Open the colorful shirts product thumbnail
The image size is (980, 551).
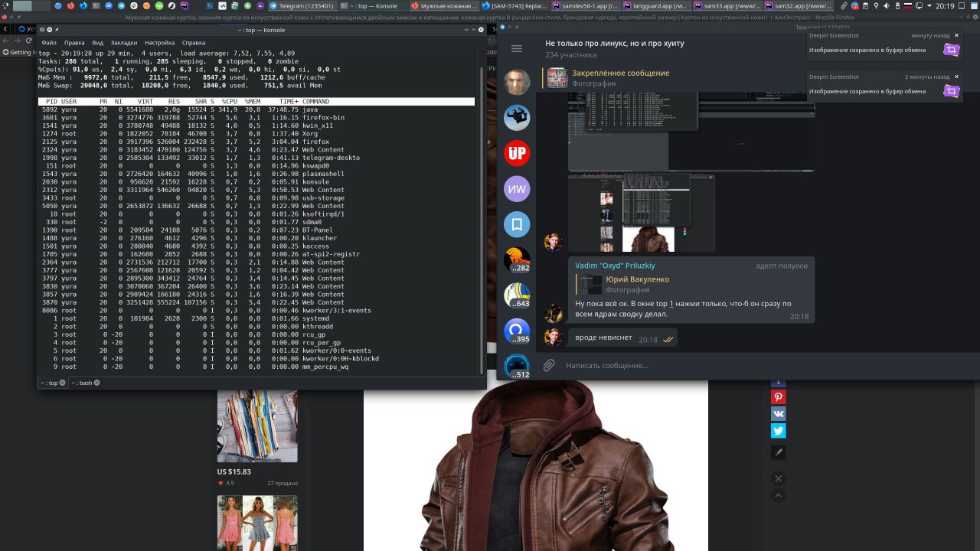tap(257, 426)
